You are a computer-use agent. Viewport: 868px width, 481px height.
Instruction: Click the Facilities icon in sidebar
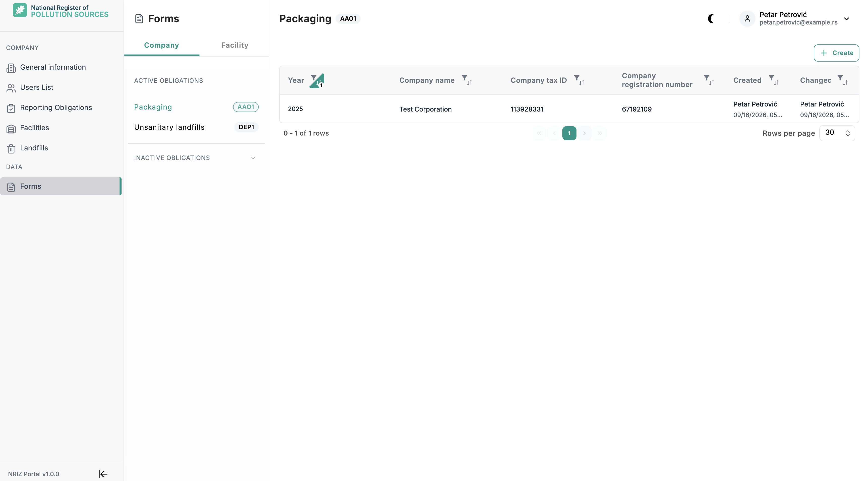[11, 128]
